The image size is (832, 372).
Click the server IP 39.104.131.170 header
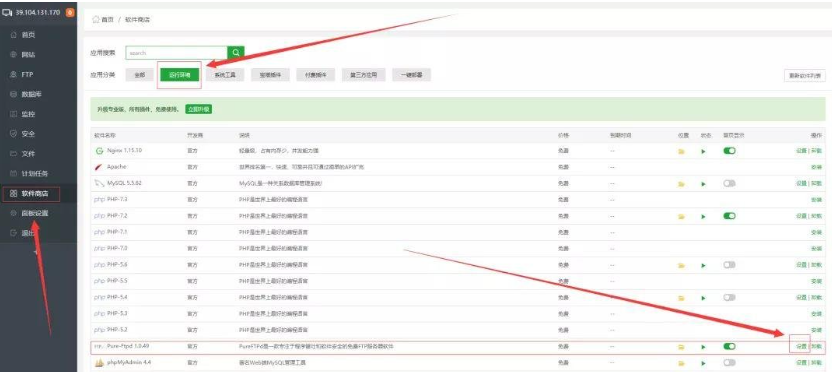(37, 12)
